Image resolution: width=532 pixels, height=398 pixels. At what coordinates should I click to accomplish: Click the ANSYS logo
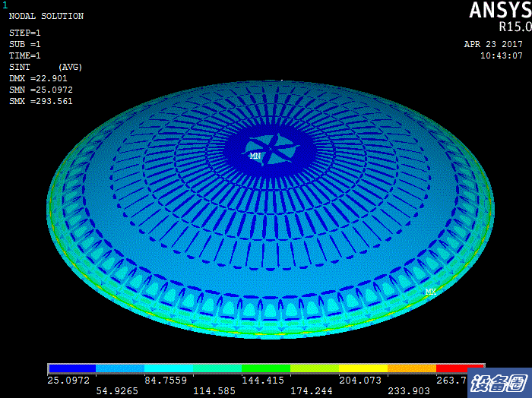coord(496,11)
